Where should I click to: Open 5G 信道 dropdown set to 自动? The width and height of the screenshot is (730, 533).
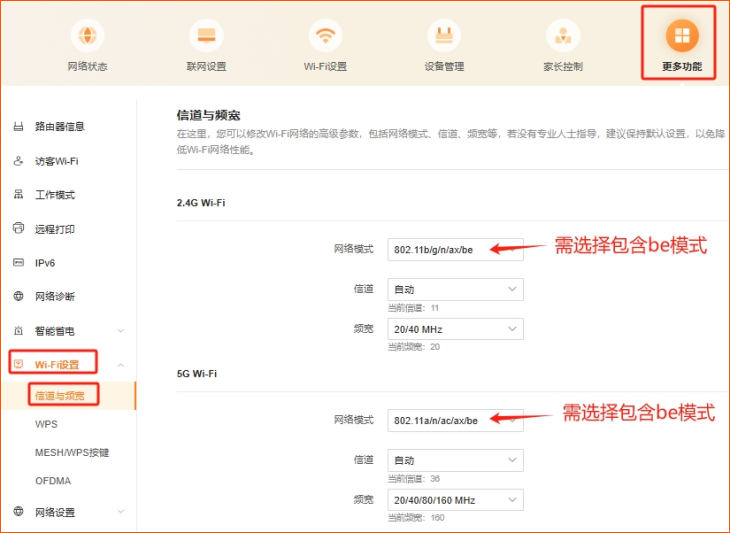click(455, 460)
